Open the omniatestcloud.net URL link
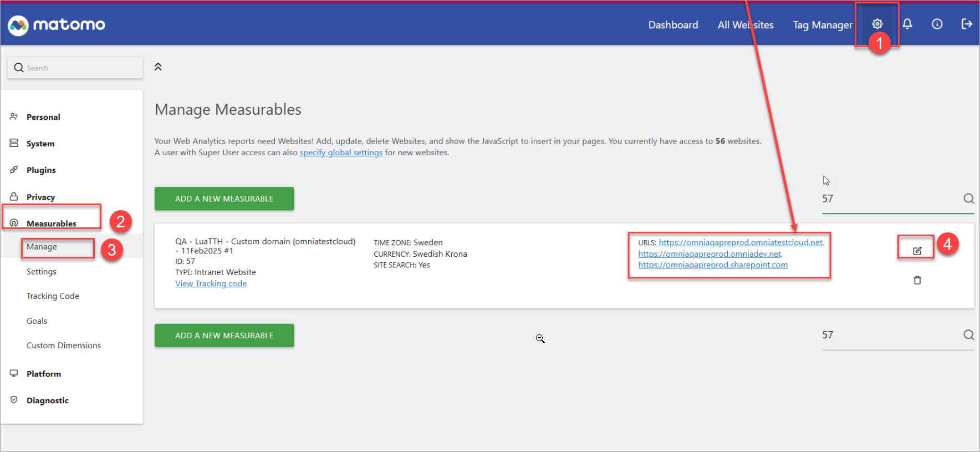The height and width of the screenshot is (452, 980). point(741,242)
